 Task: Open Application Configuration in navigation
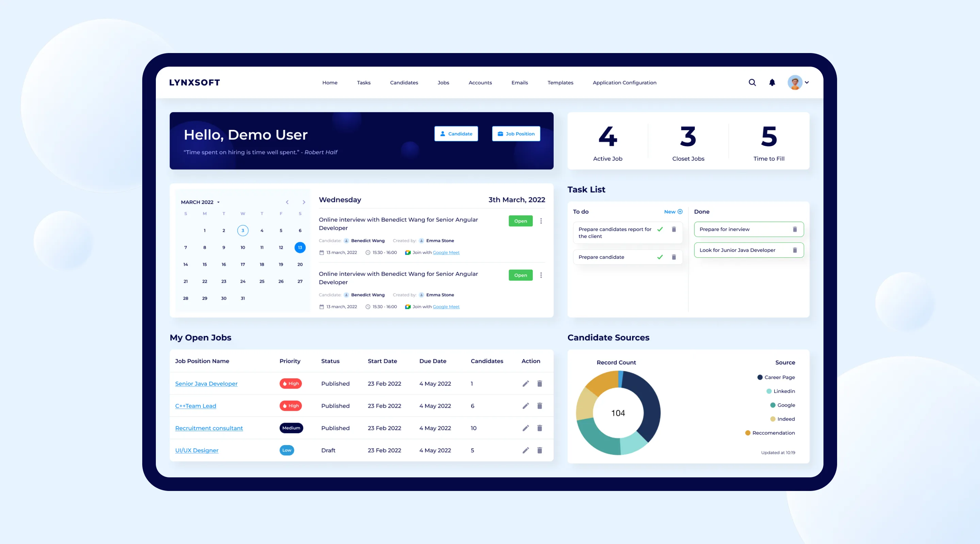pos(624,83)
